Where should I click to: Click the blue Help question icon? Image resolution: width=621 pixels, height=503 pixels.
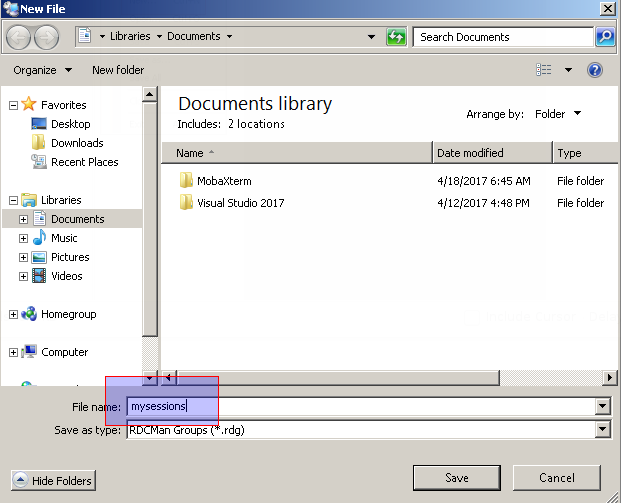point(594,70)
